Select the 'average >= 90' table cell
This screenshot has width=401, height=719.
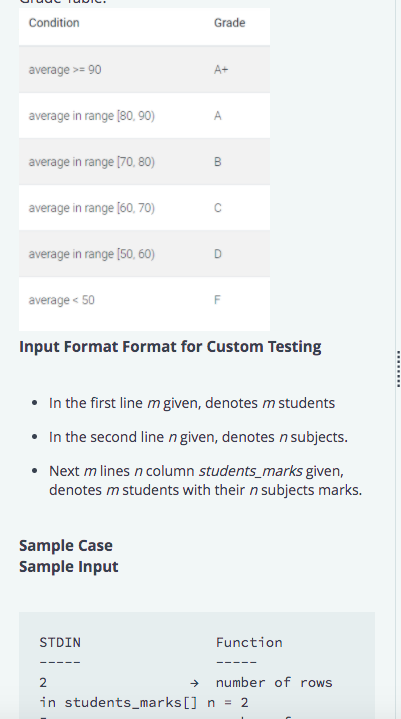click(65, 70)
